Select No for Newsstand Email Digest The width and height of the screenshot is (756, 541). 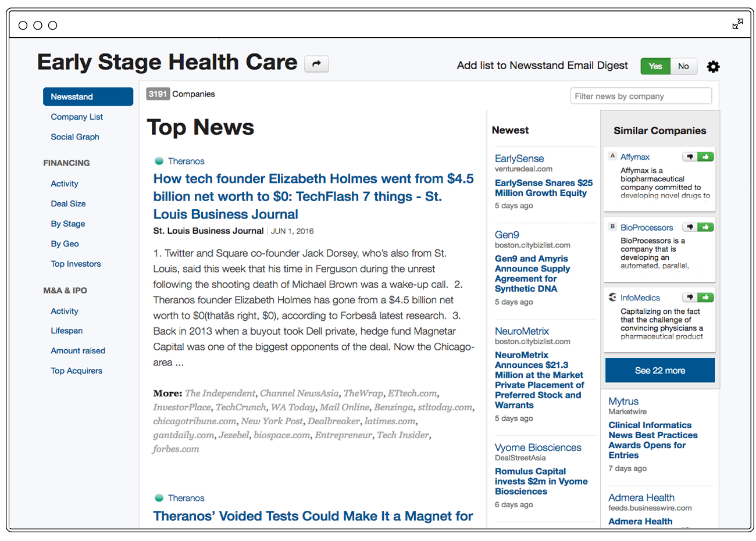pos(683,66)
